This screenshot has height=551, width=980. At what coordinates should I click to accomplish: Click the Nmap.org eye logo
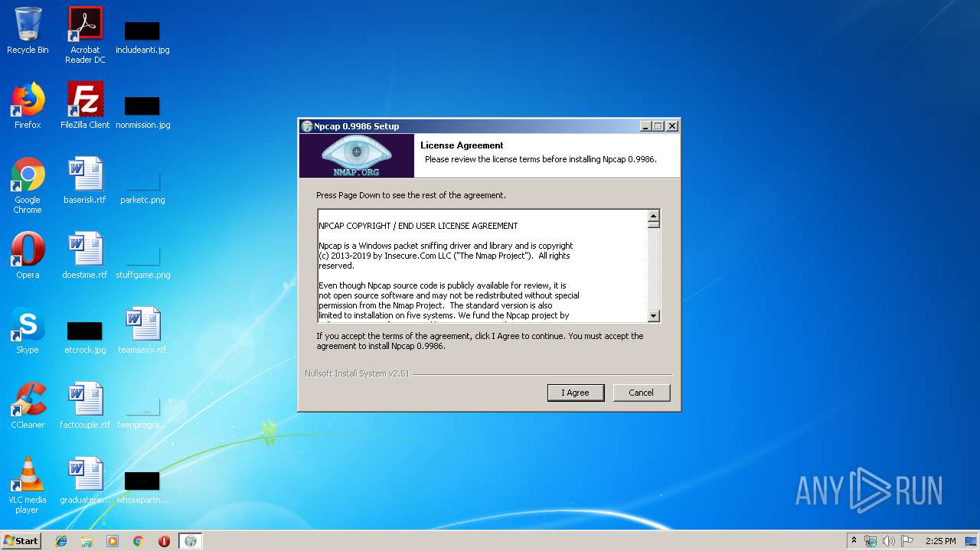pyautogui.click(x=356, y=156)
